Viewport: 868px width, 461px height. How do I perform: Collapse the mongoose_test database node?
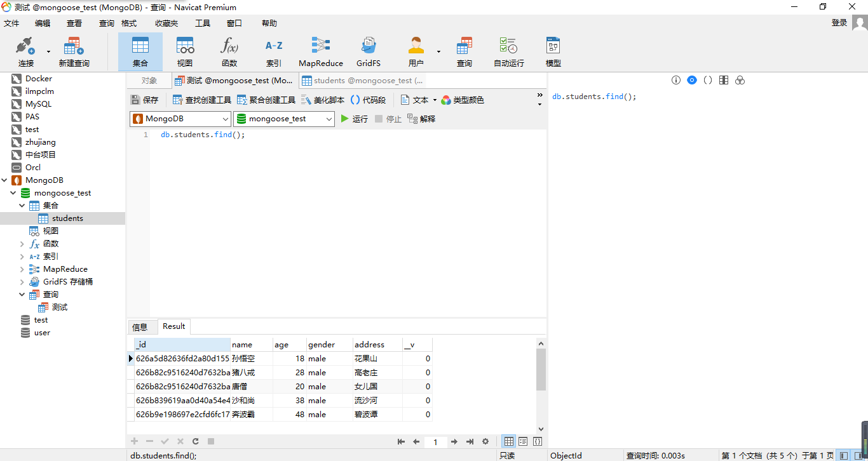click(x=13, y=193)
